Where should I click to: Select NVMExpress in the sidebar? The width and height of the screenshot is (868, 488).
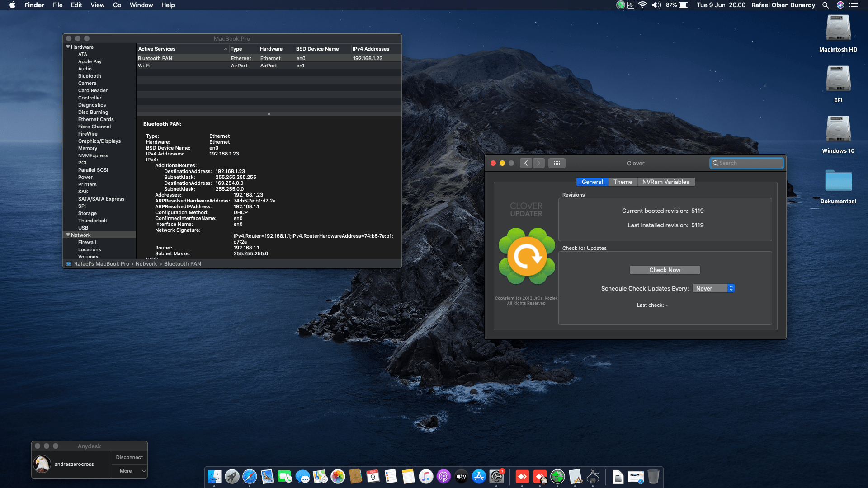pos(93,155)
